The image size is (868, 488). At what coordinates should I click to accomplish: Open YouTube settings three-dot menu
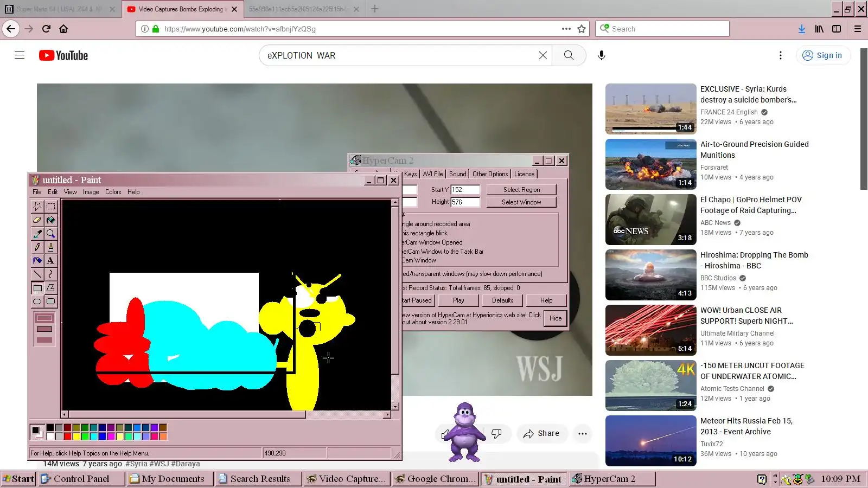tap(781, 55)
